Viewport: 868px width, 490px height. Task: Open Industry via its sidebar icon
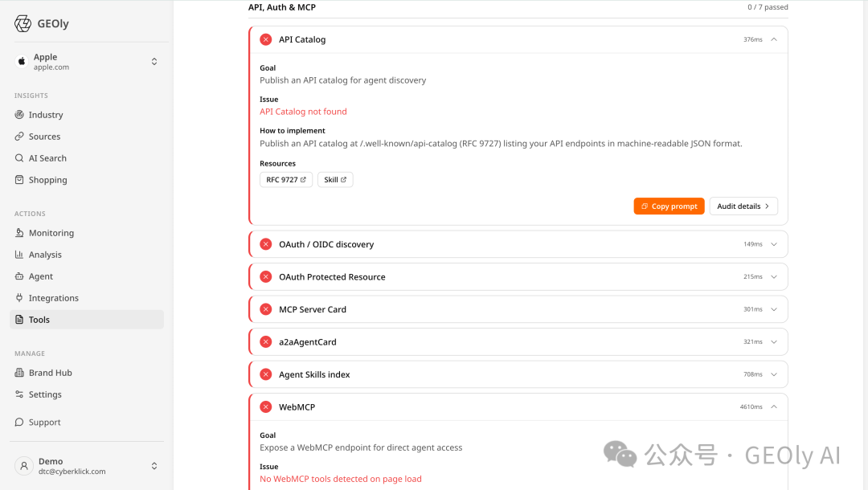(19, 115)
